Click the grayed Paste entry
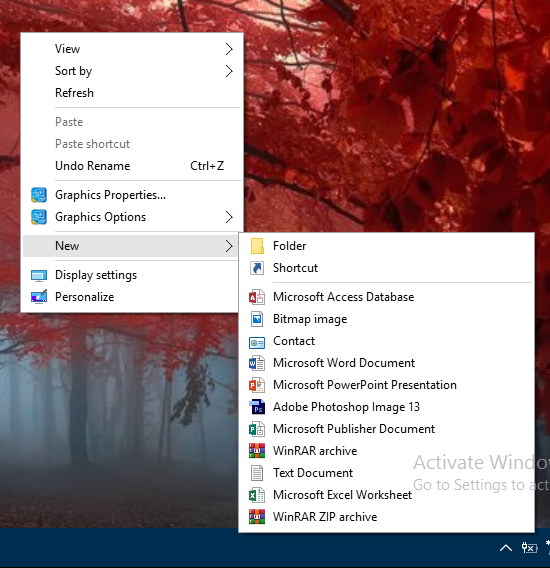This screenshot has width=550, height=568. (132, 122)
